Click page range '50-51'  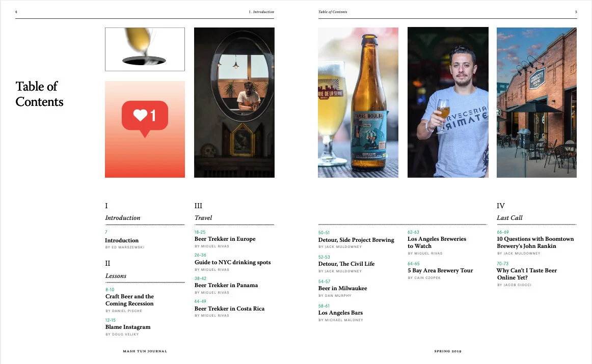tap(324, 233)
